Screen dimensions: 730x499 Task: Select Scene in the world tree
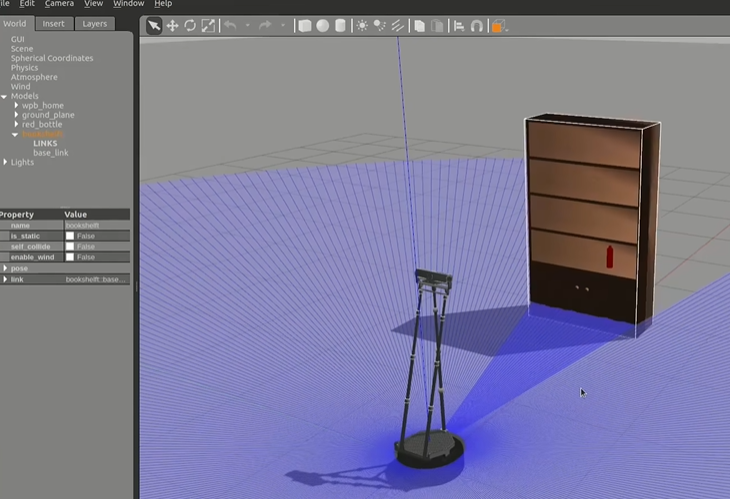click(x=22, y=49)
